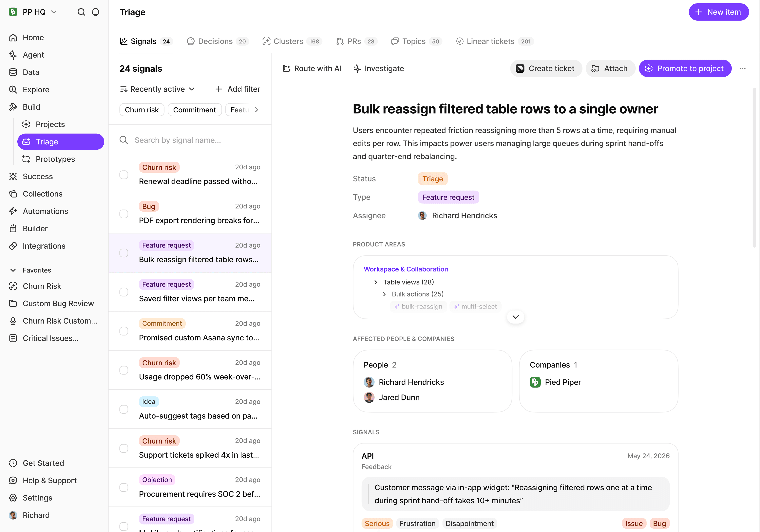Screen dimensions: 760x532
Task: Open PP HQ workspace dropdown
Action: 33,12
